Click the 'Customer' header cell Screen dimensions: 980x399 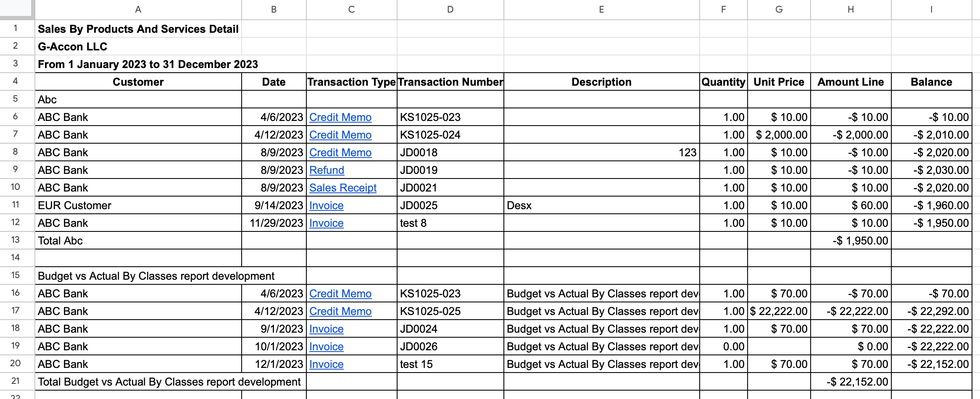click(x=138, y=82)
